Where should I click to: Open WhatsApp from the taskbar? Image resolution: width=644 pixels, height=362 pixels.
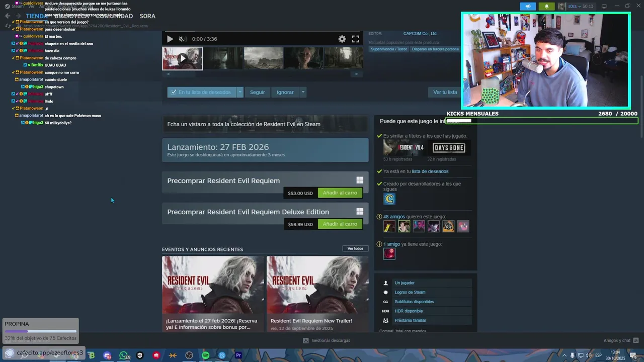(x=123, y=355)
